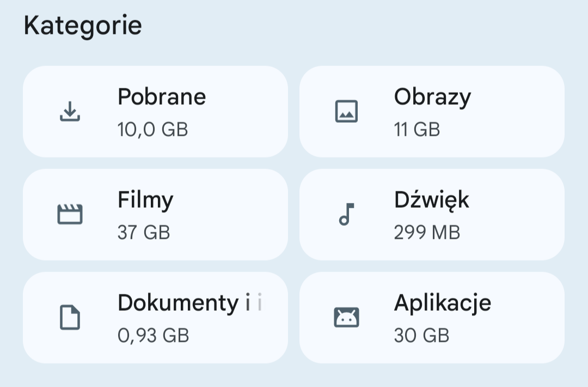Click the 0,93 GB size under Dokumenty

tap(153, 336)
